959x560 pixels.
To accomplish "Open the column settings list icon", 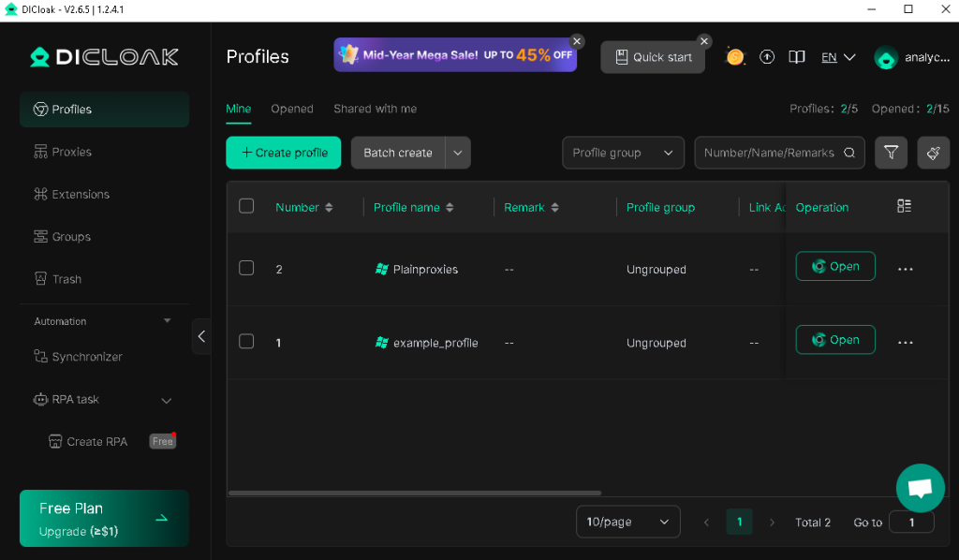I will 904,206.
